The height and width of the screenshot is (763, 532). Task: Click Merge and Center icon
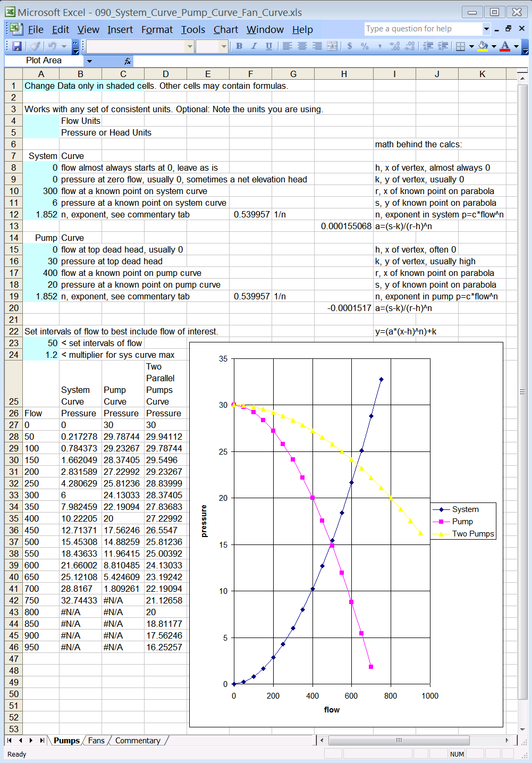(x=332, y=46)
